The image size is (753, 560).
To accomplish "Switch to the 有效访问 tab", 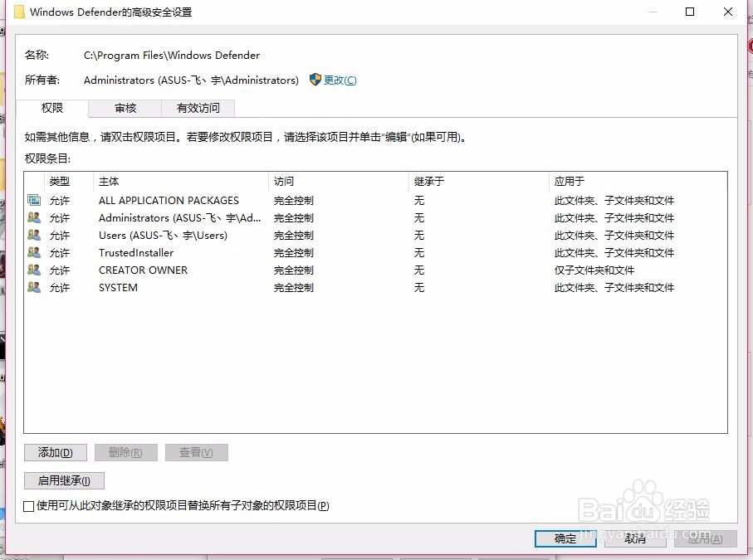I will [x=198, y=109].
